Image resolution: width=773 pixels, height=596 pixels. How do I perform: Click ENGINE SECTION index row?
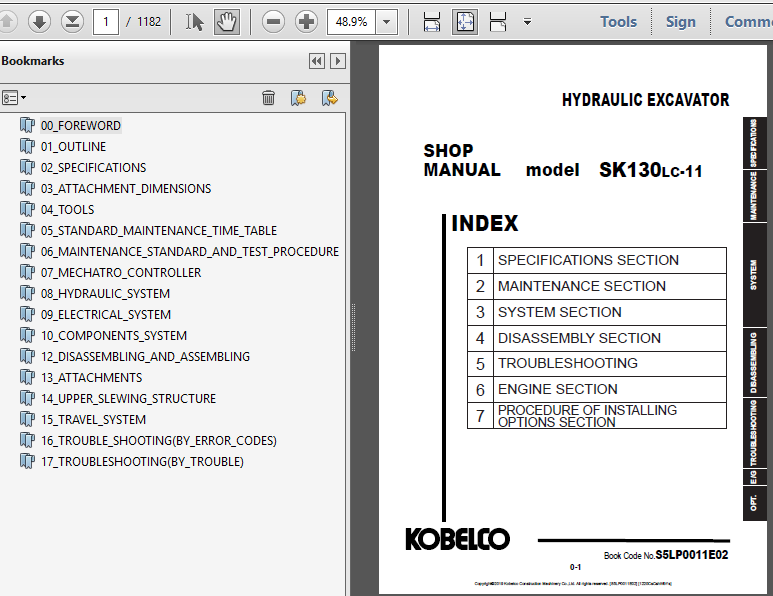597,389
